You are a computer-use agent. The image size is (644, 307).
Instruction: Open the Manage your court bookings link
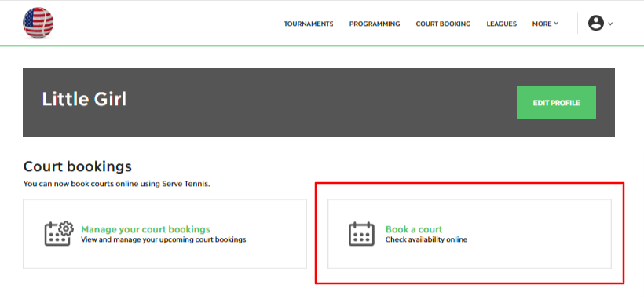tap(145, 229)
